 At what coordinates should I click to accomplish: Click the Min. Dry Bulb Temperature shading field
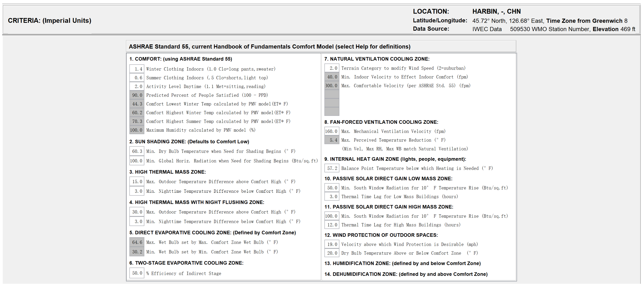pos(137,151)
